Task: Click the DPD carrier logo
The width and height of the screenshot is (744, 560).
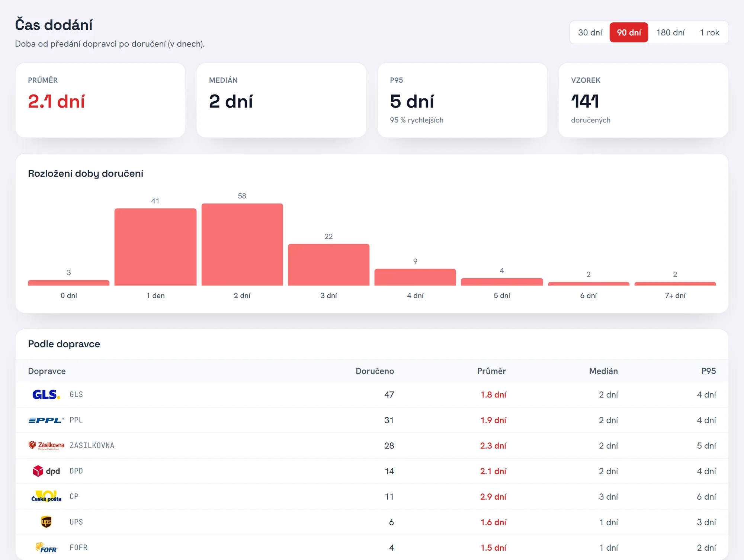Action: pyautogui.click(x=46, y=471)
